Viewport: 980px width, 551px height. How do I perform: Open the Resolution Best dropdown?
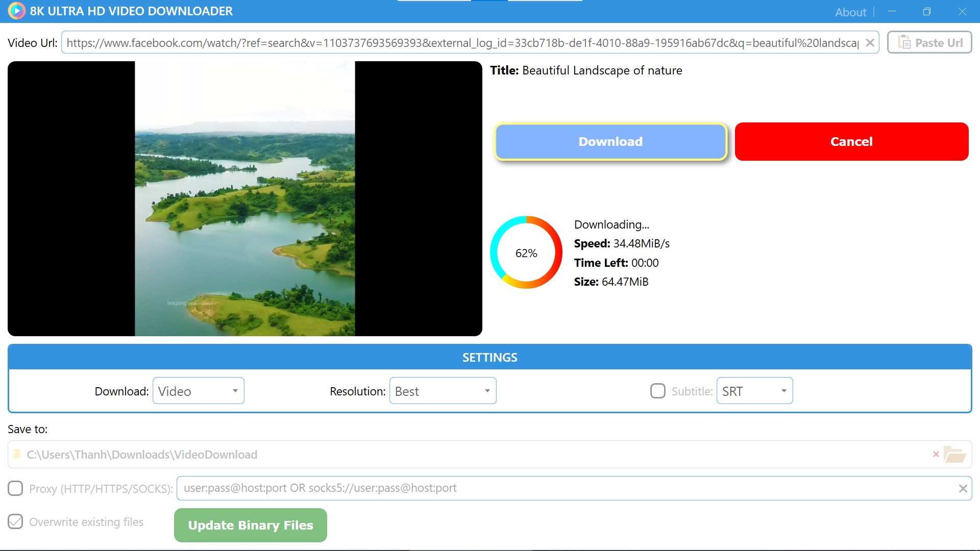pos(443,391)
